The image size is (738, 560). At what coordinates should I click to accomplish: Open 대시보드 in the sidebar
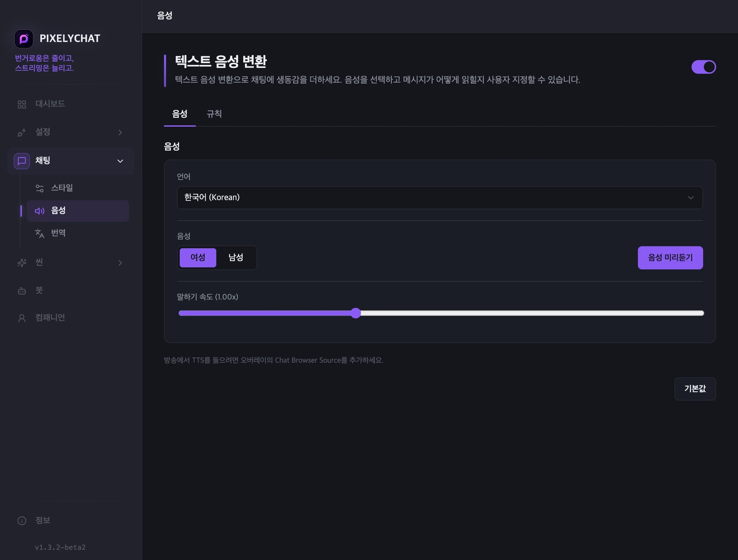click(x=71, y=104)
